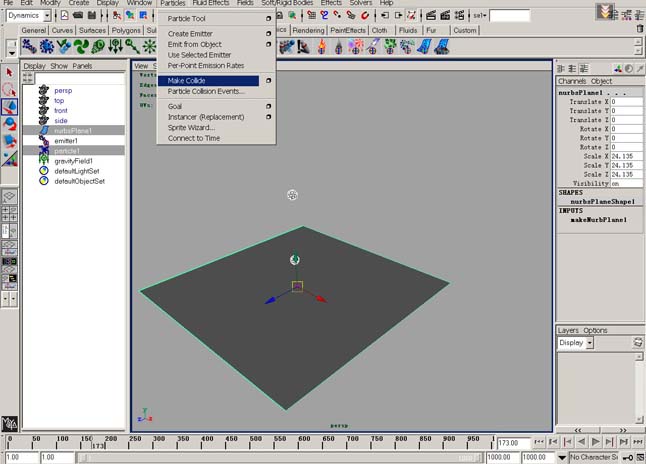Viewport: 646px width, 464px height.
Task: Open the character set dropdown arrow
Action: [x=562, y=457]
